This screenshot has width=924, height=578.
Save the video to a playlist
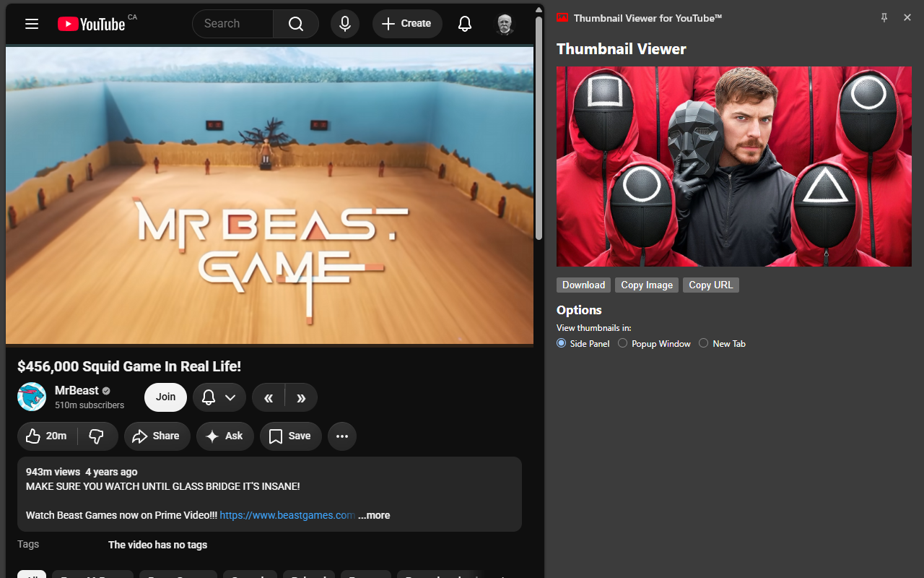point(290,436)
